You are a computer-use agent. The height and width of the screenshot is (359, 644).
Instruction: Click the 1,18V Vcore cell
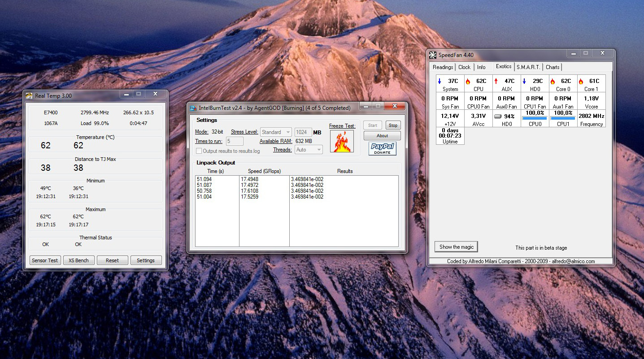click(x=592, y=101)
